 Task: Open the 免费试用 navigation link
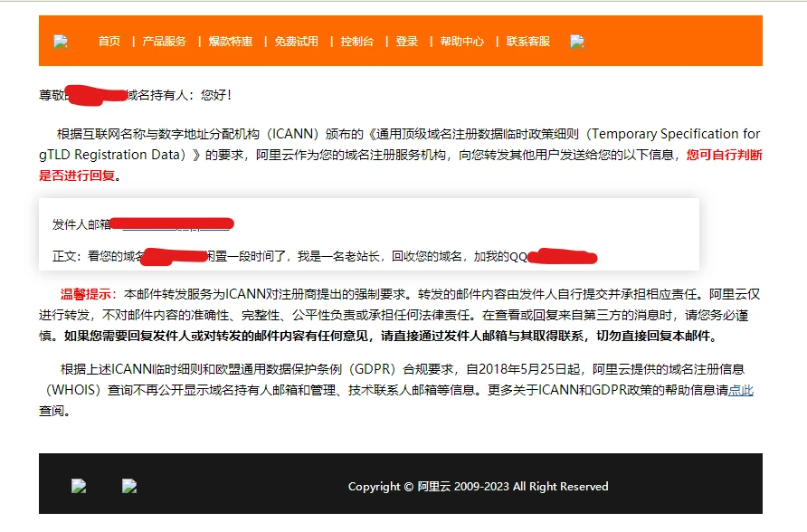pyautogui.click(x=296, y=42)
